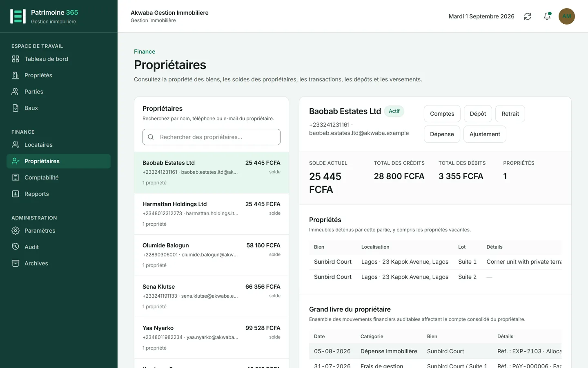Click the Audit history icon
The height and width of the screenshot is (368, 588).
pyautogui.click(x=16, y=247)
